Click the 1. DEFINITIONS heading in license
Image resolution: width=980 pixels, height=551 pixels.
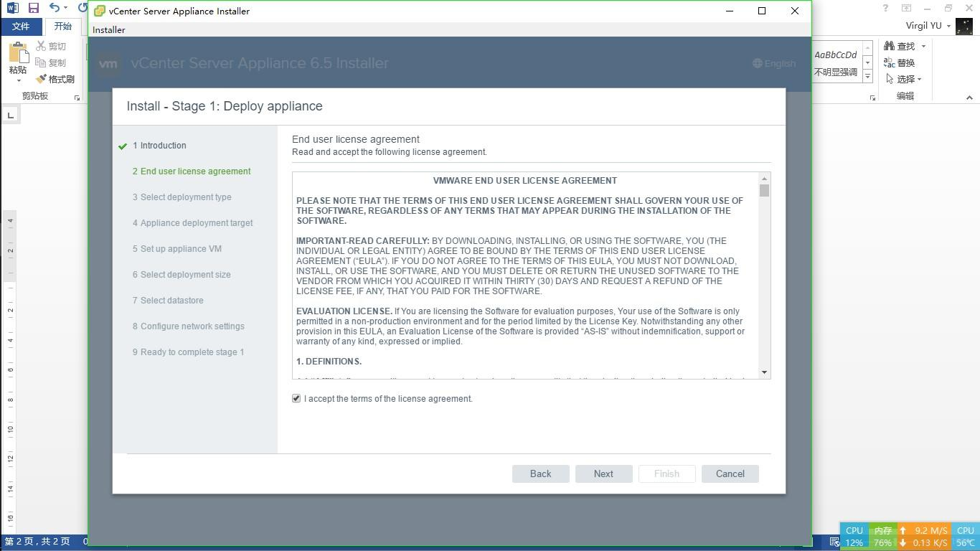pyautogui.click(x=329, y=362)
